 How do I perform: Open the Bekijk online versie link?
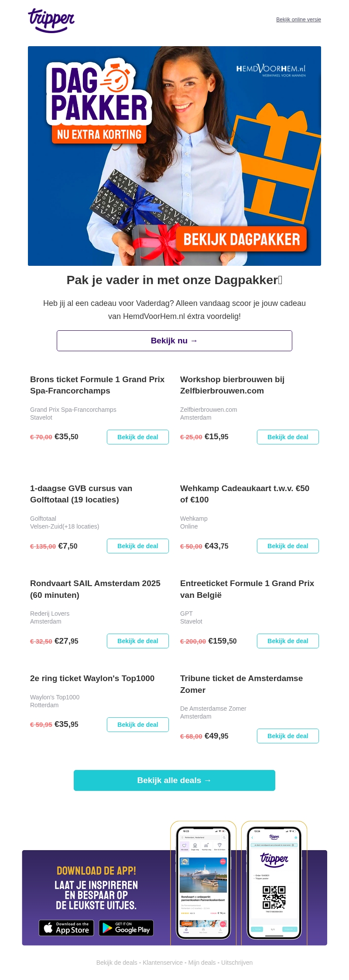pyautogui.click(x=298, y=20)
